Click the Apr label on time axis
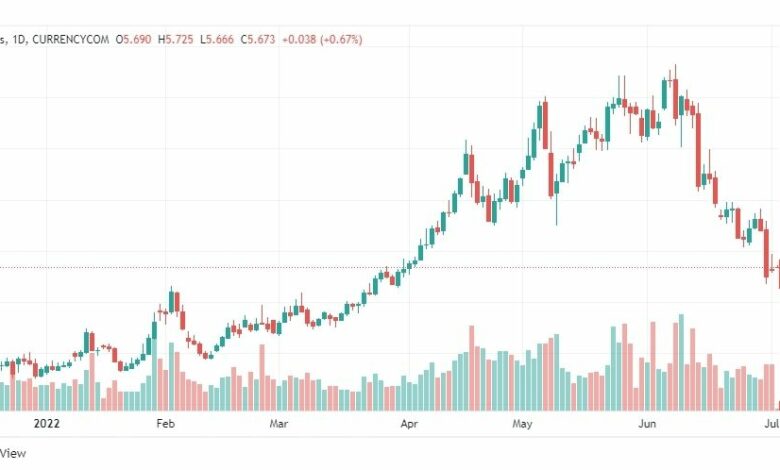The height and width of the screenshot is (470, 780). tap(409, 424)
